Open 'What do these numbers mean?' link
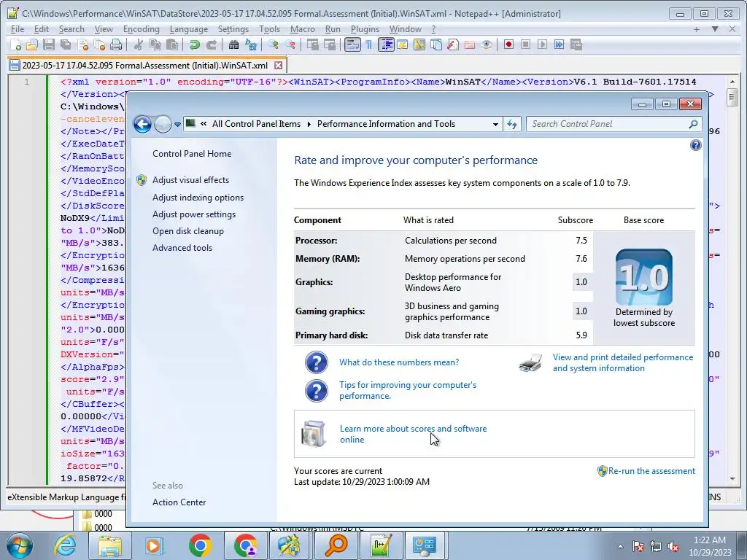Image resolution: width=747 pixels, height=560 pixels. tap(399, 362)
